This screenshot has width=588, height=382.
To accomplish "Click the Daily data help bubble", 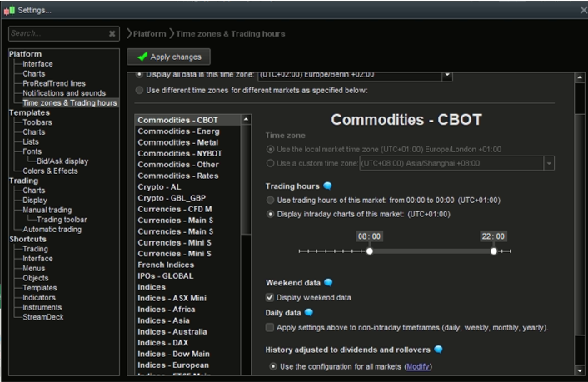I will [x=309, y=313].
